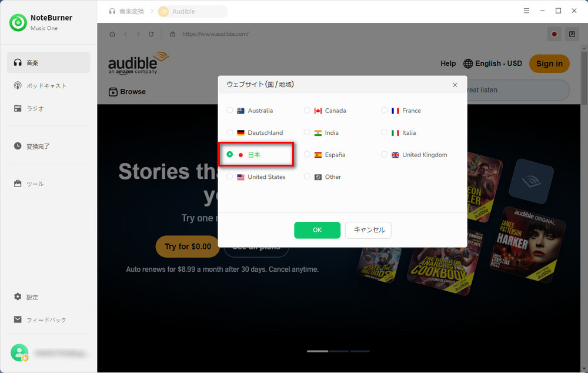
Task: Click the India flag icon
Action: click(318, 133)
